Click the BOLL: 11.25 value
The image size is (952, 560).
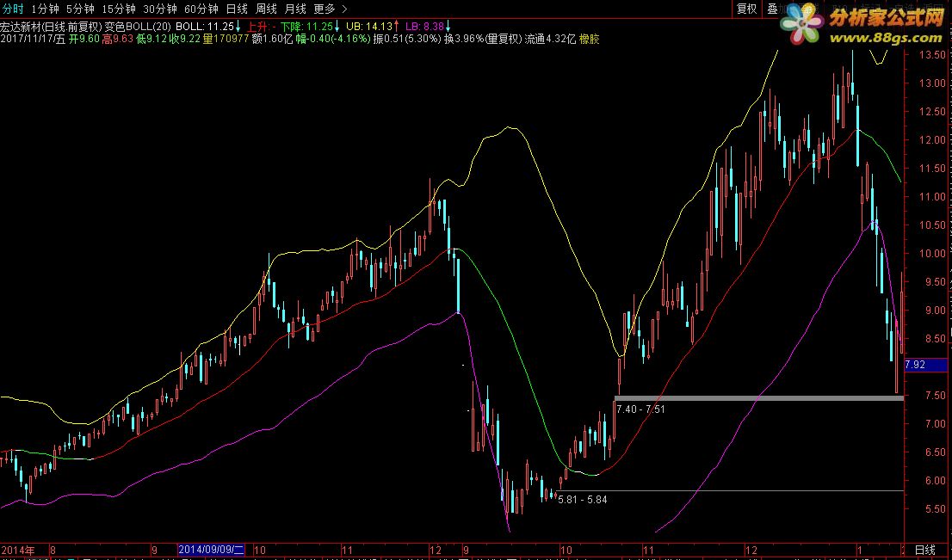[x=205, y=27]
